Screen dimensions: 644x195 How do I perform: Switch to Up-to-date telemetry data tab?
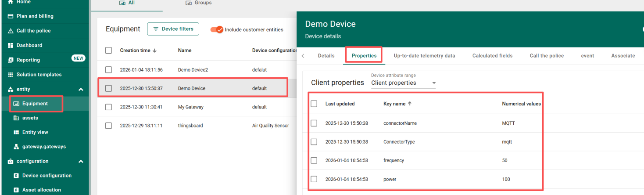424,56
